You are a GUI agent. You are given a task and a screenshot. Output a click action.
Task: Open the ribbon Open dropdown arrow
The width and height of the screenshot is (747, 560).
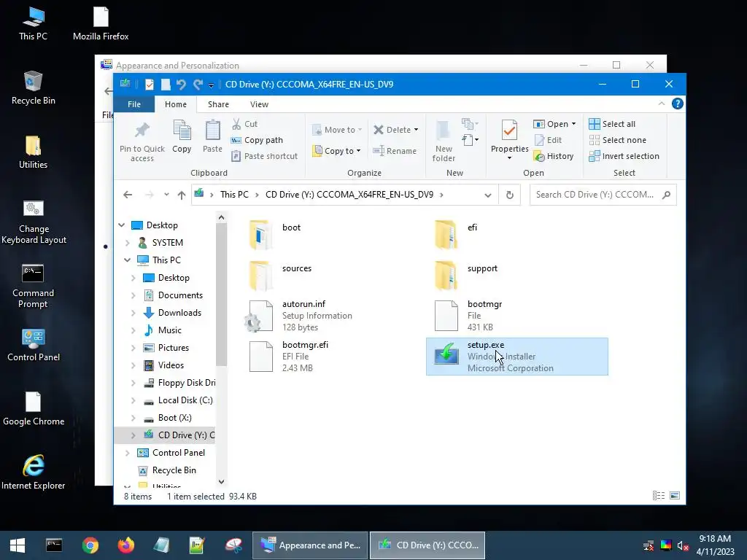[573, 124]
